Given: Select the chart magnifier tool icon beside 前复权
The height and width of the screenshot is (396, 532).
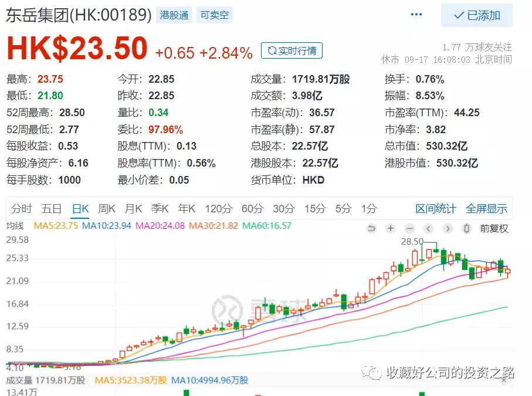Looking at the screenshot, I should tap(466, 228).
